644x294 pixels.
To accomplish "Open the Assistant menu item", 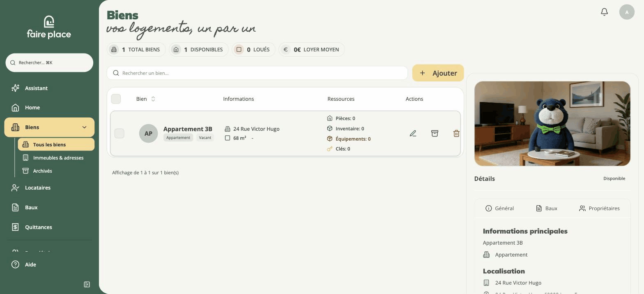I will click(49, 88).
